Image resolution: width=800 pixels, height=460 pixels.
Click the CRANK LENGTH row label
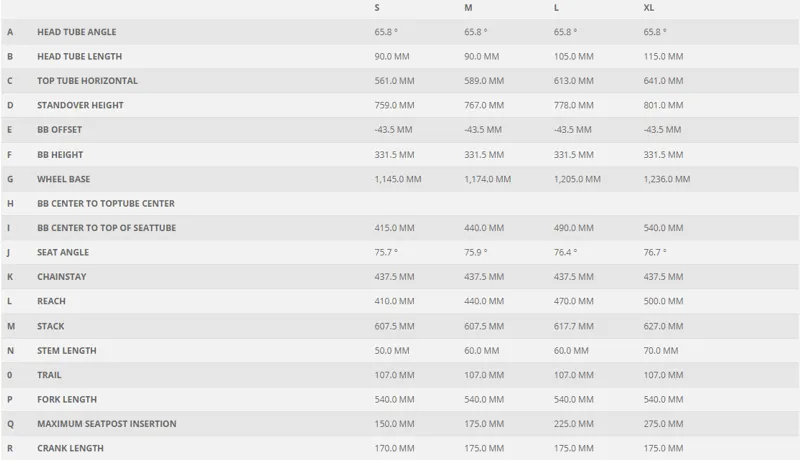(x=70, y=448)
